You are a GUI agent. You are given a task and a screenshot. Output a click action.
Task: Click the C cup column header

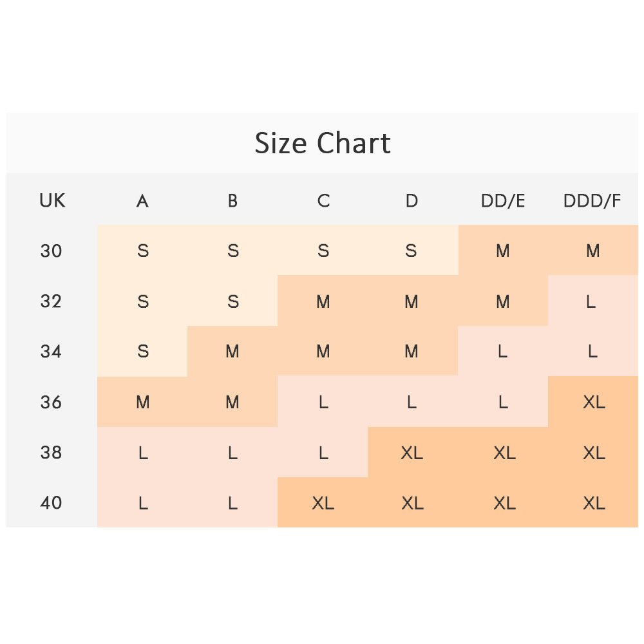323,201
